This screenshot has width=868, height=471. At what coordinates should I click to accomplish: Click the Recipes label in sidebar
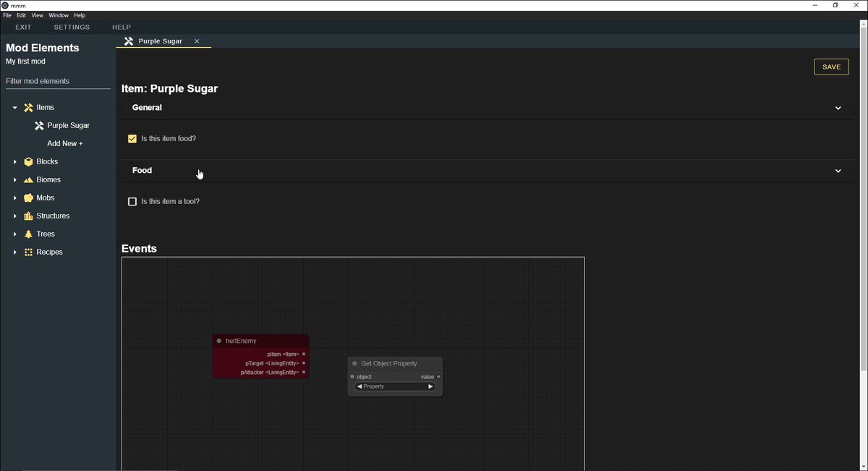point(50,253)
